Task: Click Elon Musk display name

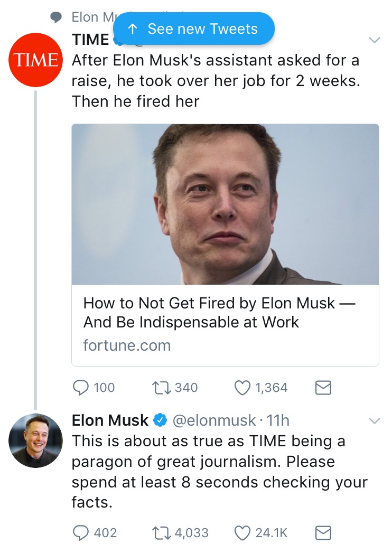Action: pos(110,420)
